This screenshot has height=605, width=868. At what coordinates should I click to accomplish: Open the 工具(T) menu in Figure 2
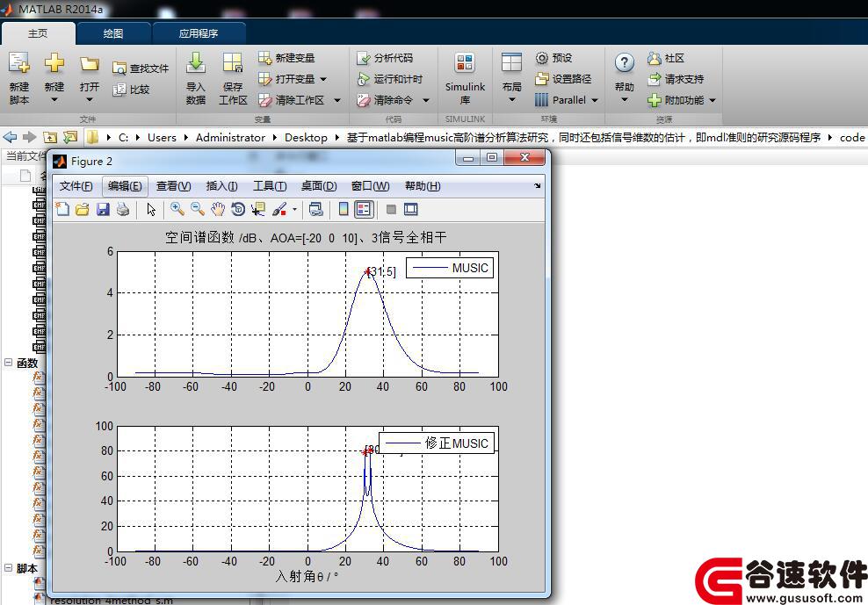(x=270, y=186)
